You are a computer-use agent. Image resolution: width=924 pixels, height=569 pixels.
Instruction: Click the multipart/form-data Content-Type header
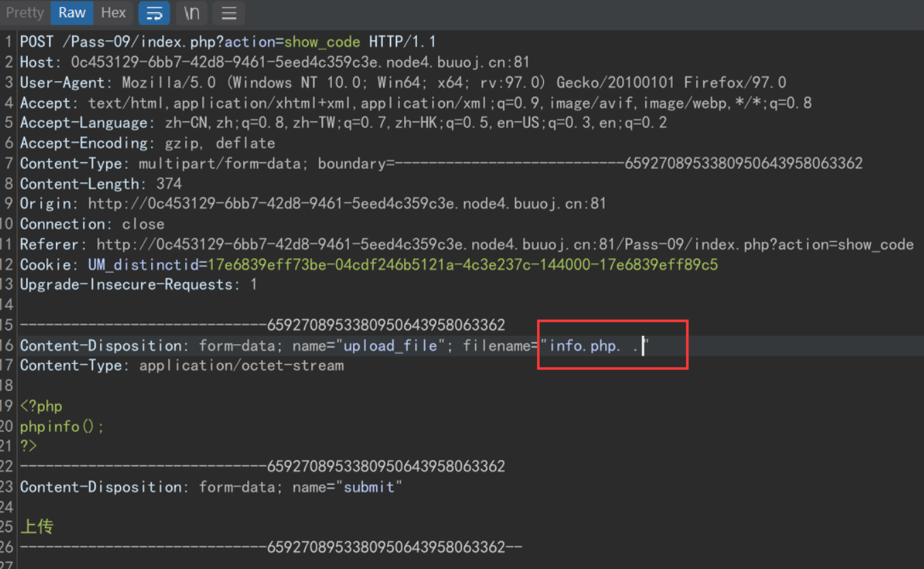[x=442, y=164]
